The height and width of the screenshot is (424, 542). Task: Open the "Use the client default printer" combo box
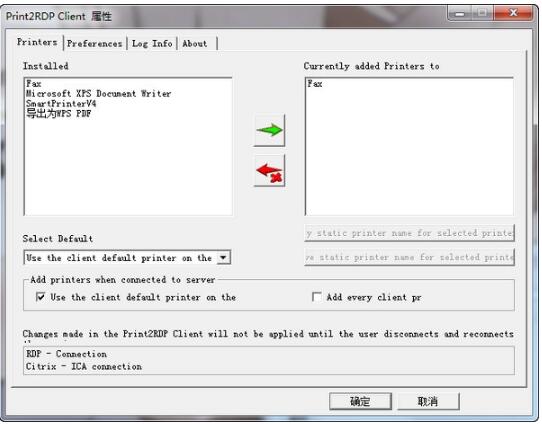pyautogui.click(x=127, y=257)
